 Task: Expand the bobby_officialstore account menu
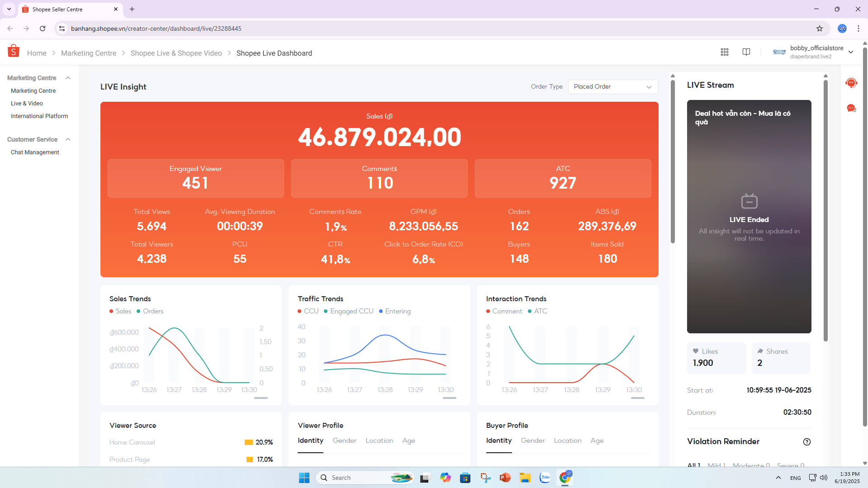point(851,52)
